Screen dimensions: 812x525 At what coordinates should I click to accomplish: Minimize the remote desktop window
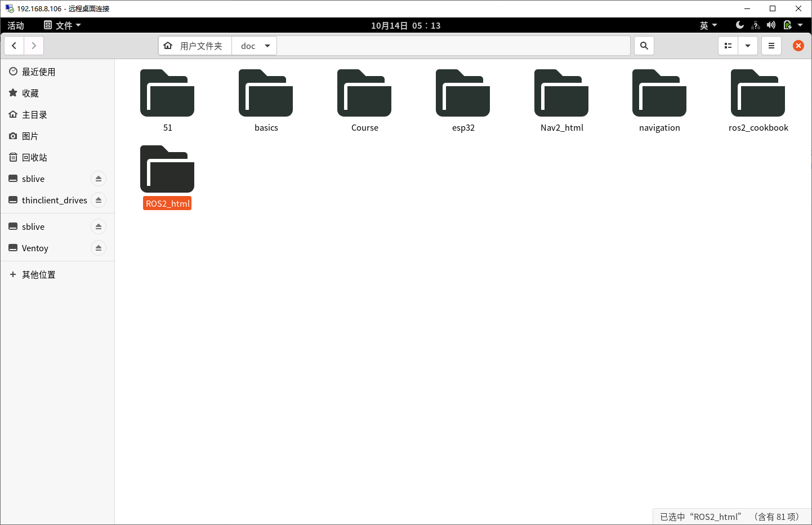[x=747, y=8]
